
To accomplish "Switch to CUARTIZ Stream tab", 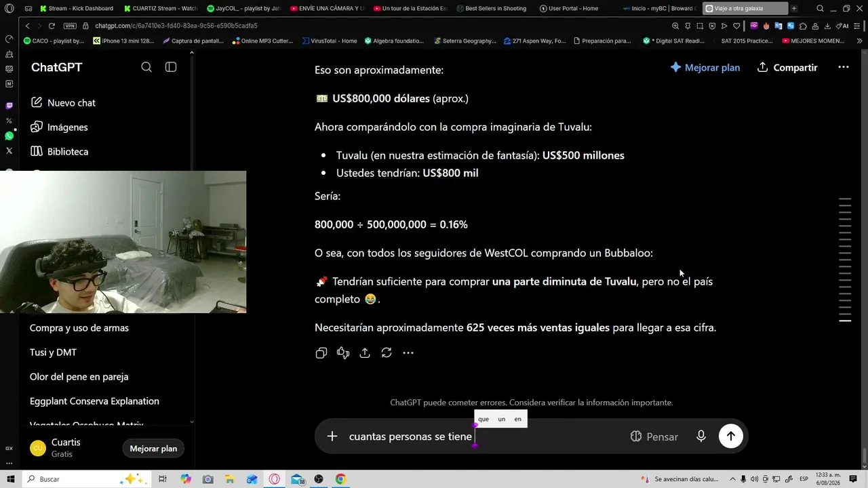I will [161, 9].
